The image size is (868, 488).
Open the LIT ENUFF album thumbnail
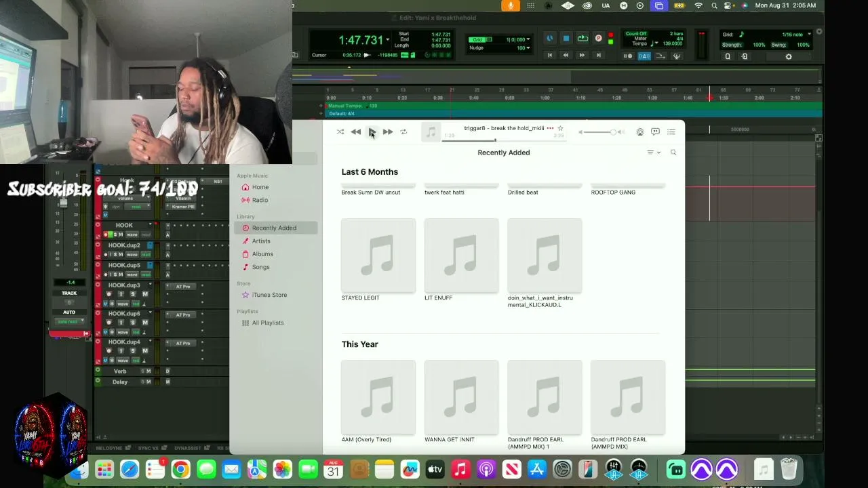[x=462, y=256]
